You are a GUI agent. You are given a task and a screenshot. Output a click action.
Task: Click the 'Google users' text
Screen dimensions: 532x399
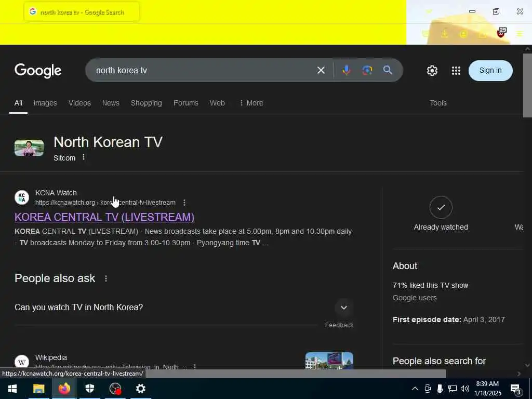point(415,298)
